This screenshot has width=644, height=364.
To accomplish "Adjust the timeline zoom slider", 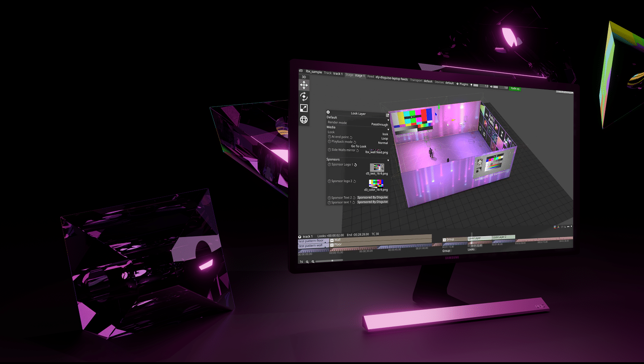I will tap(330, 261).
